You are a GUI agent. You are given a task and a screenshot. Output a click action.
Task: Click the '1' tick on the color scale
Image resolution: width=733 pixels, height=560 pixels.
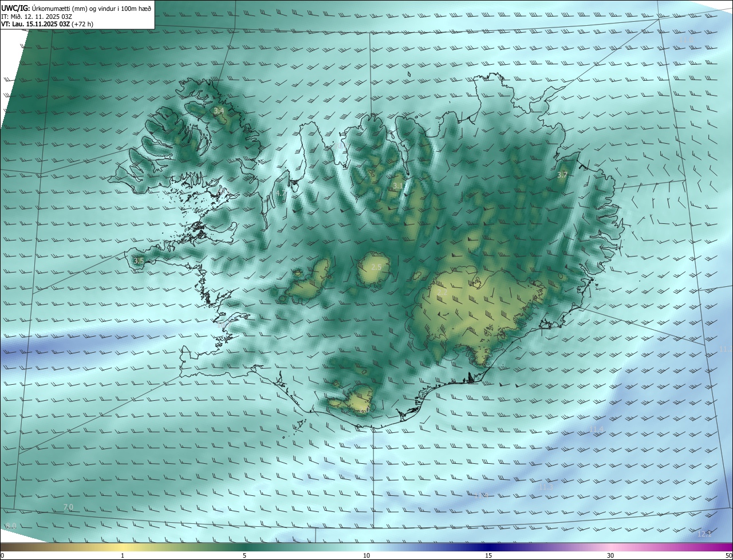click(123, 555)
